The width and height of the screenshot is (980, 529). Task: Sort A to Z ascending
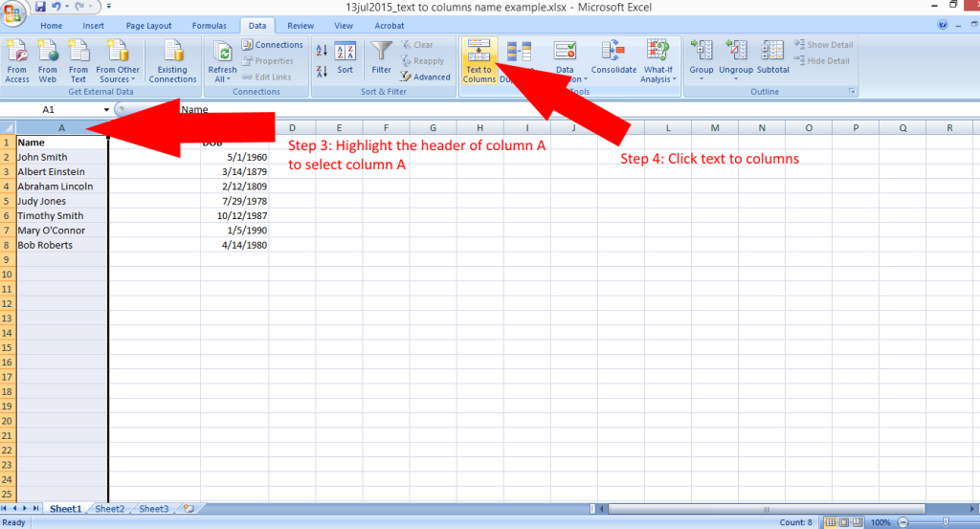(x=322, y=52)
